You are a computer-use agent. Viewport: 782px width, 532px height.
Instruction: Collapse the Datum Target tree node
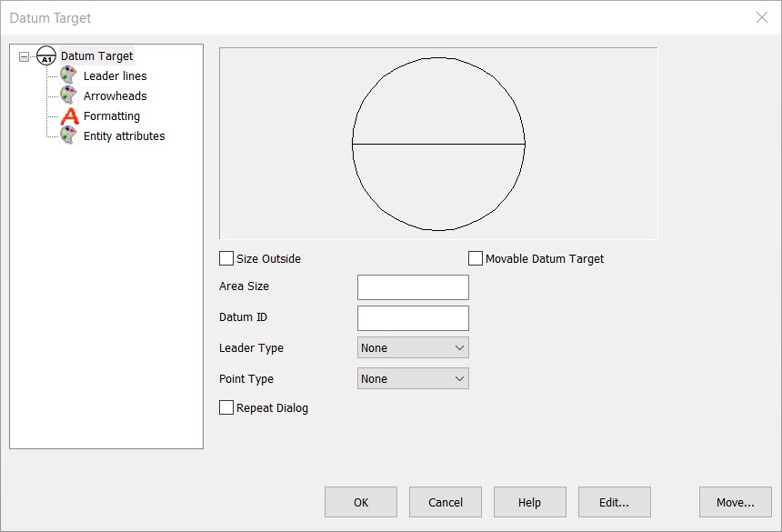pyautogui.click(x=25, y=55)
